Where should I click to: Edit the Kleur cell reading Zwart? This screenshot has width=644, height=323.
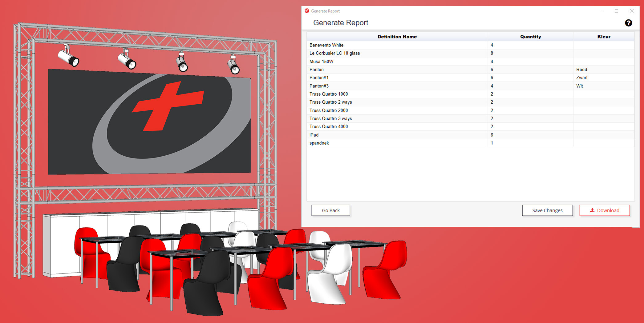582,78
